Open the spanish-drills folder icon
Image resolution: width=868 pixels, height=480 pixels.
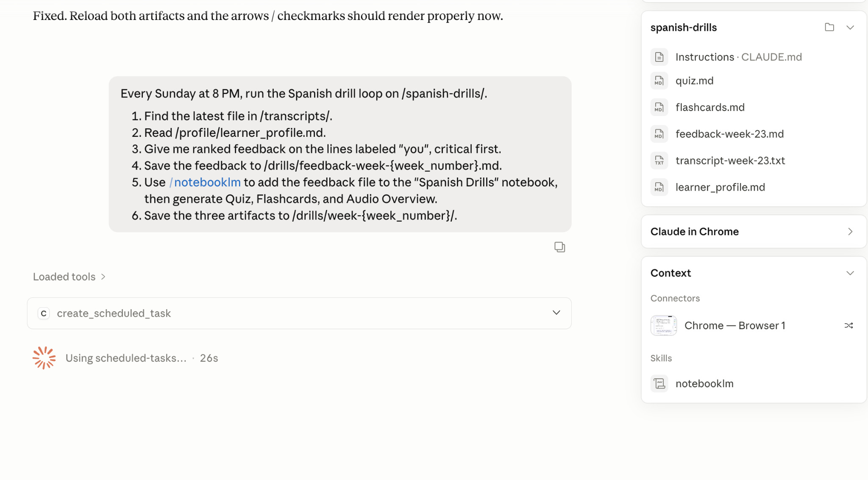829,28
